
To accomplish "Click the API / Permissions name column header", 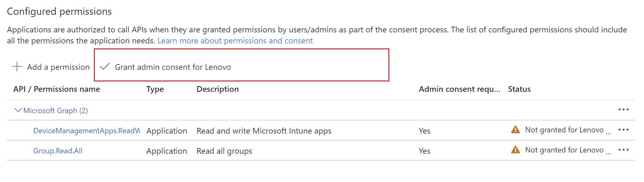I will pos(57,89).
